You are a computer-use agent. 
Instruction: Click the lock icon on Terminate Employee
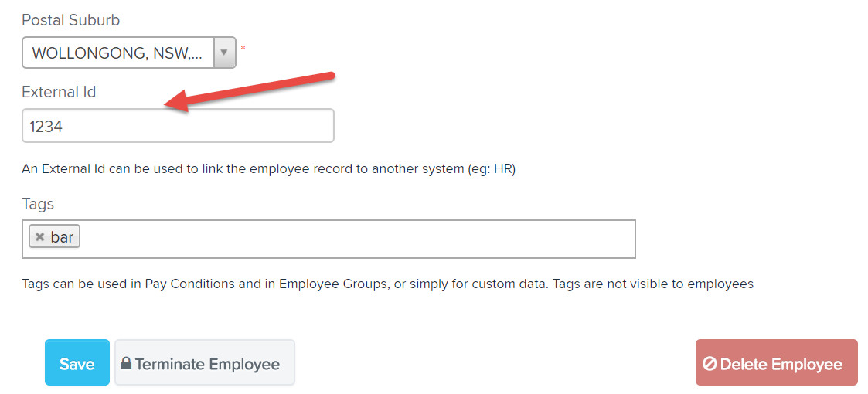[x=126, y=364]
